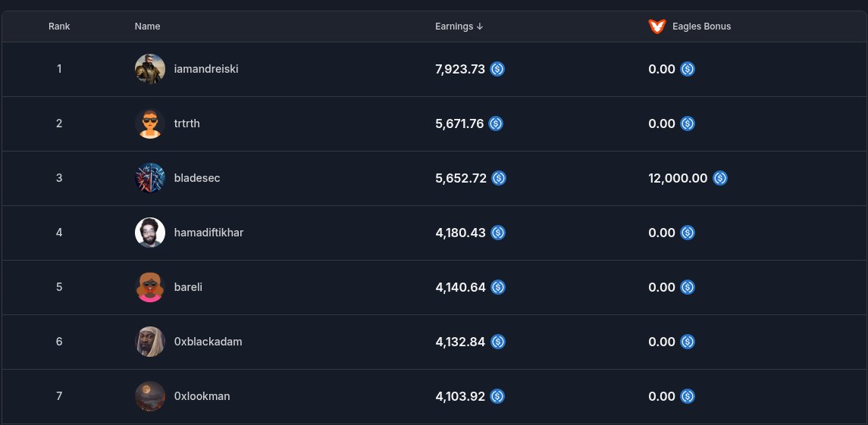The width and height of the screenshot is (868, 425).
Task: Click the Name column header
Action: pyautogui.click(x=147, y=26)
